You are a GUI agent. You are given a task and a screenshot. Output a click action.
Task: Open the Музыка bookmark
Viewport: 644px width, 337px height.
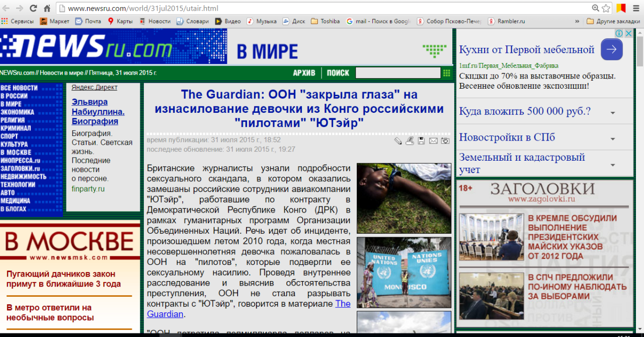click(262, 21)
